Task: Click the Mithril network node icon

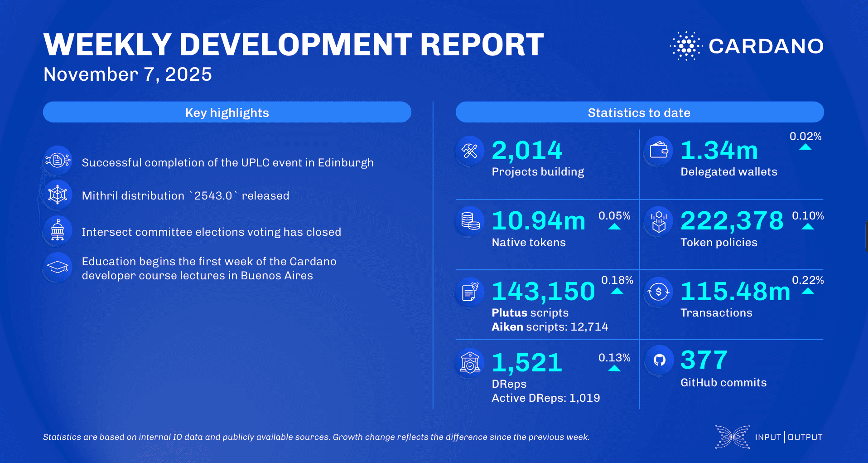Action: (58, 195)
